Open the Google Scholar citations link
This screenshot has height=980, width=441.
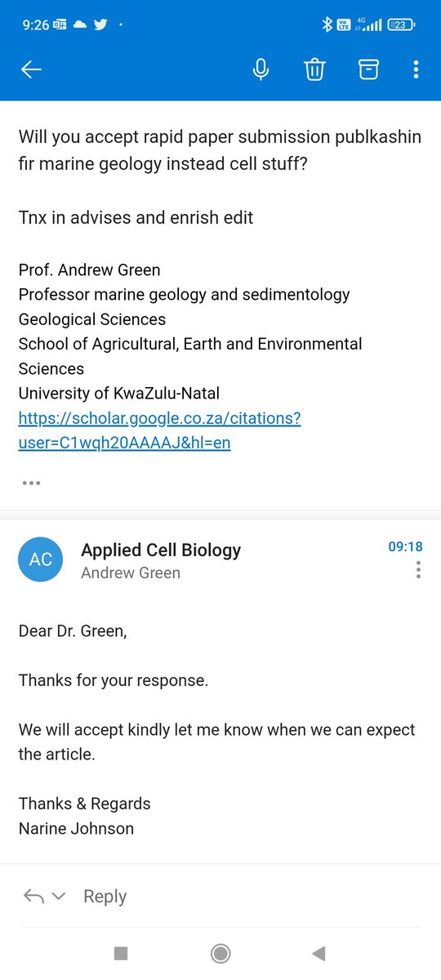[x=160, y=431]
